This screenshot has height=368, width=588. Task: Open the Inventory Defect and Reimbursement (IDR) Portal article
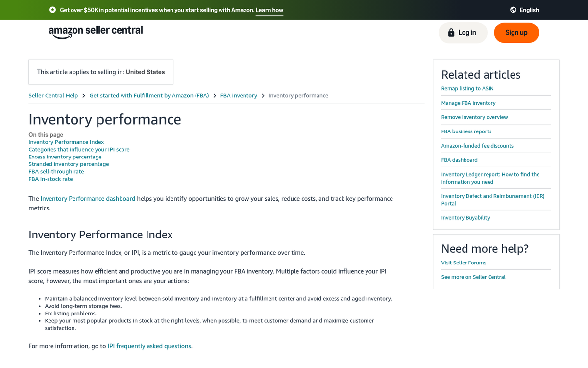click(493, 199)
